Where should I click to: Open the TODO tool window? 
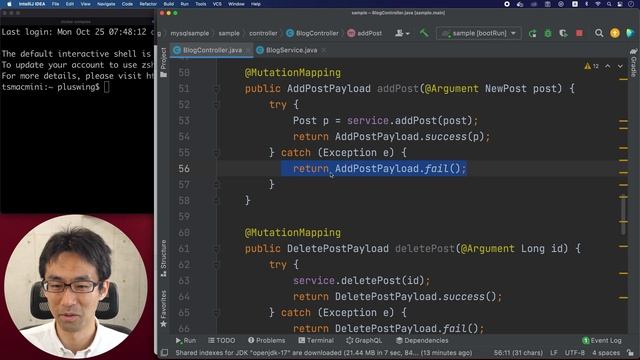[222, 340]
